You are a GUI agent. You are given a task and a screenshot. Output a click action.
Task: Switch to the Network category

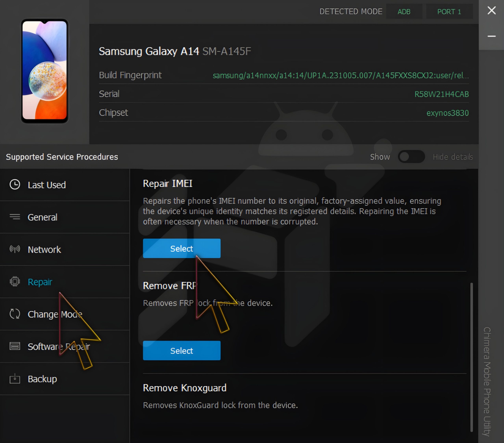pyautogui.click(x=65, y=250)
